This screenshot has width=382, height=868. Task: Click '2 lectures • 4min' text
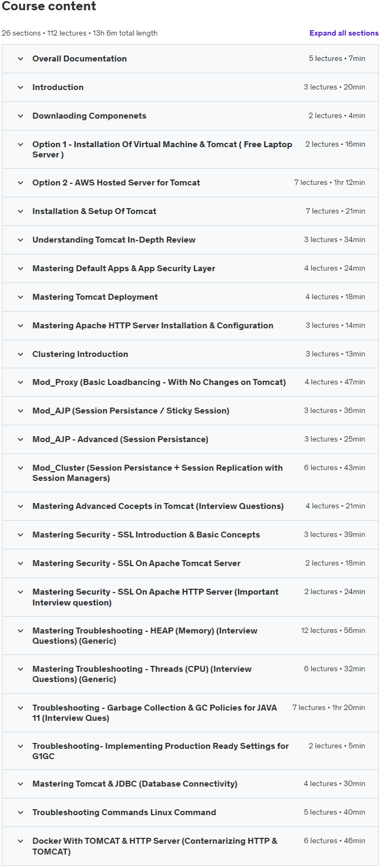click(337, 115)
